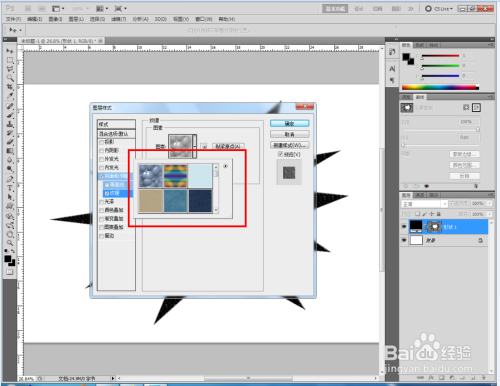
Task: Enable the Inner Shadow (内阴影) checkbox
Action: (102, 151)
